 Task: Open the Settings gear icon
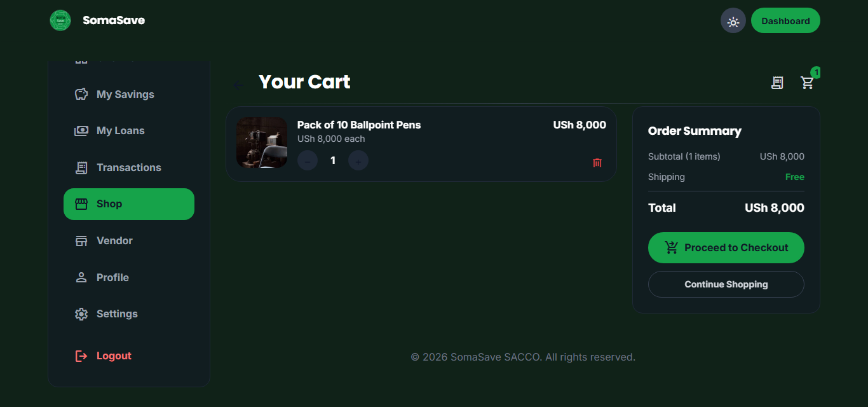pos(81,314)
